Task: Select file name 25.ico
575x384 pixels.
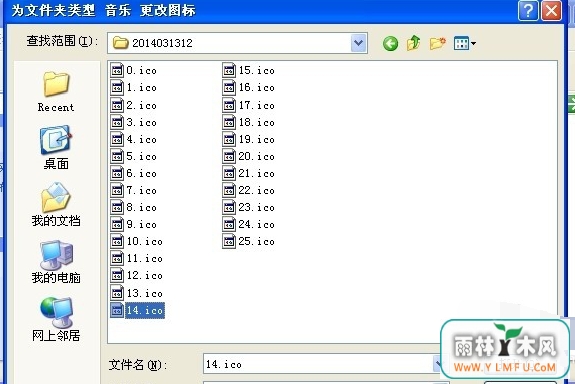Action: tap(256, 241)
